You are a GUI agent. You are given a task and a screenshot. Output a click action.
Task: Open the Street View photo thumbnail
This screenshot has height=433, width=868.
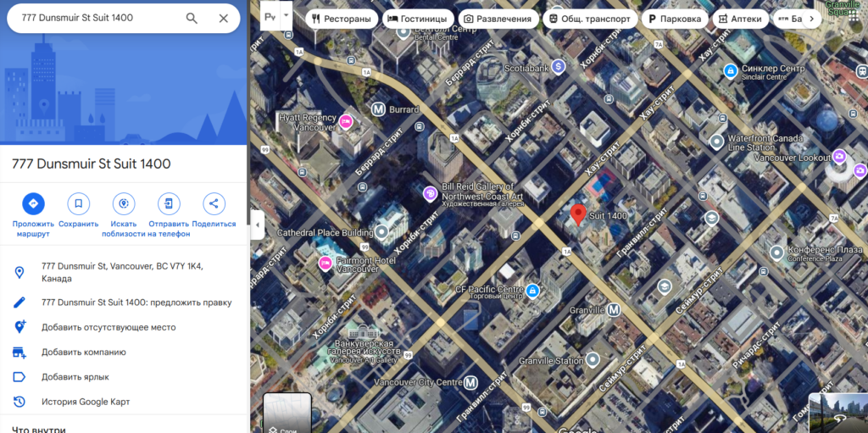tap(837, 414)
